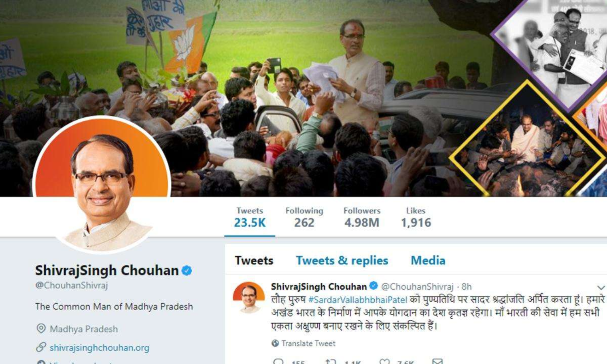Click the verified badge in the tweet header
Viewport: 607px width, 364px height.
point(374,286)
